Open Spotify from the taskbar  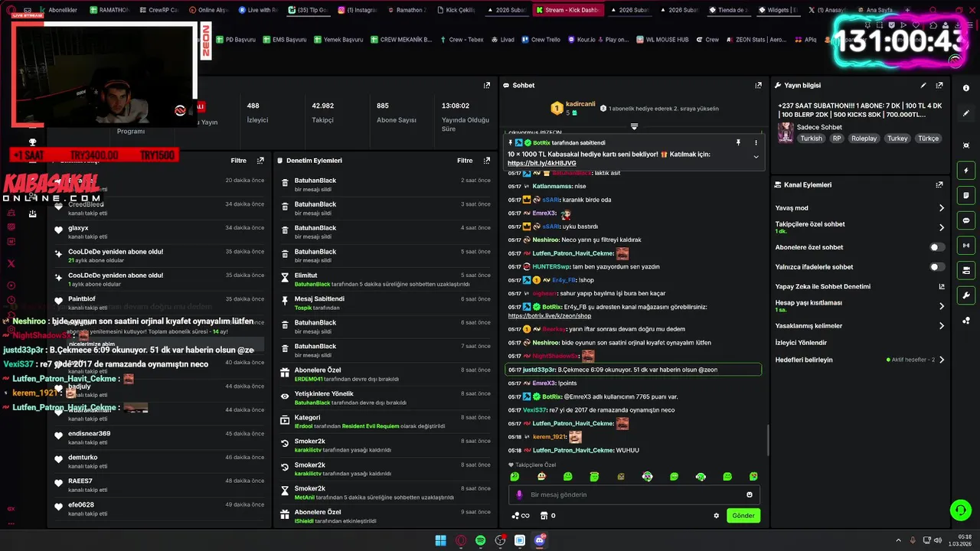click(x=480, y=540)
